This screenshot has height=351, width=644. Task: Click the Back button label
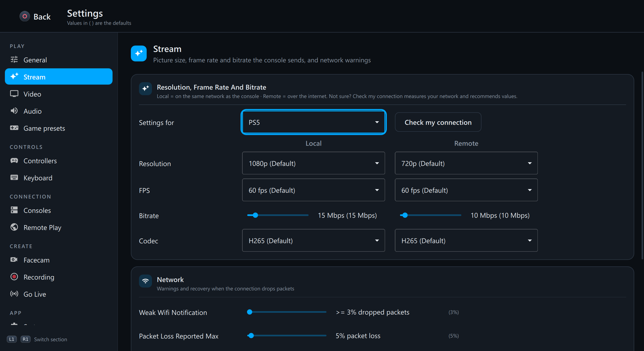[42, 17]
